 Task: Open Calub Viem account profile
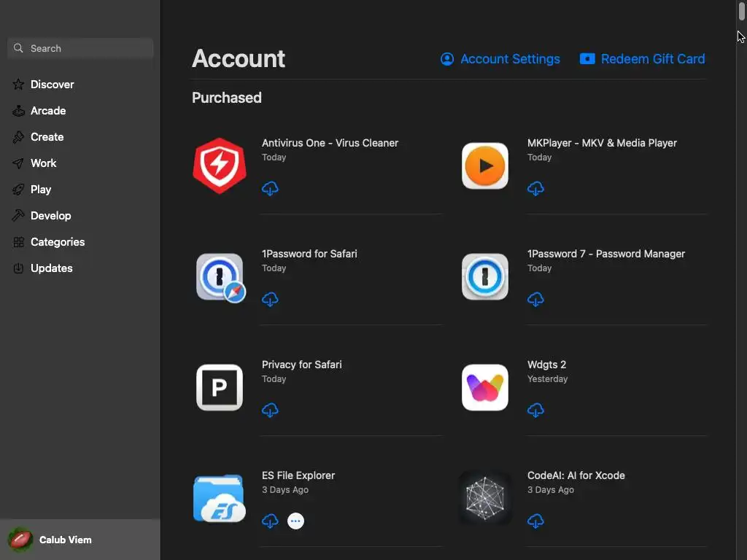pyautogui.click(x=80, y=540)
